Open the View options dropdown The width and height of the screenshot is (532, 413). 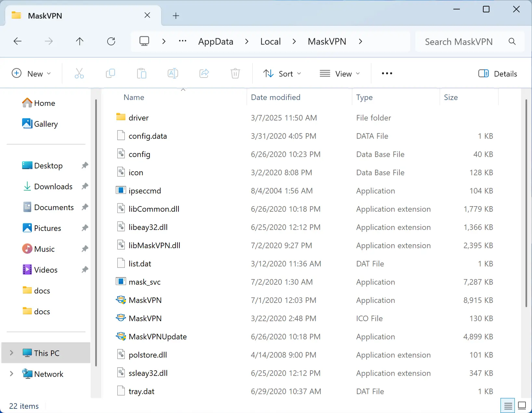[340, 73]
